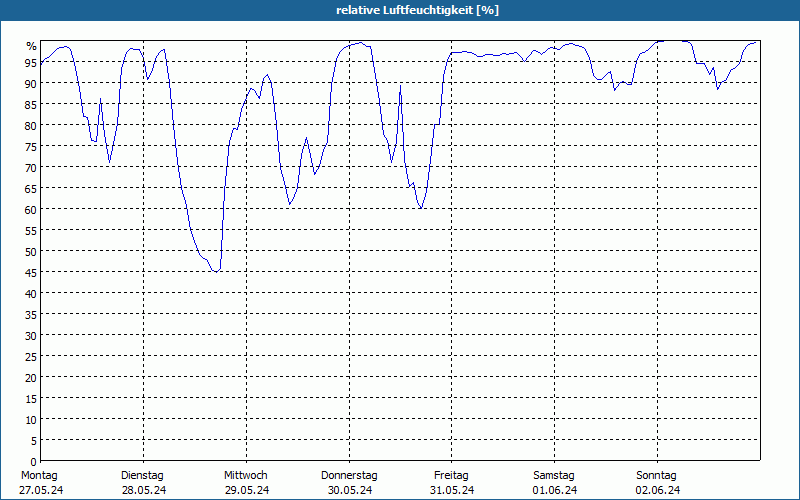Click the y-axis label '80'

tap(31, 125)
